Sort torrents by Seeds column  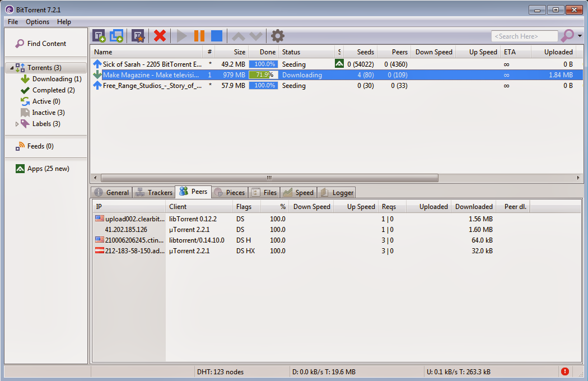361,52
